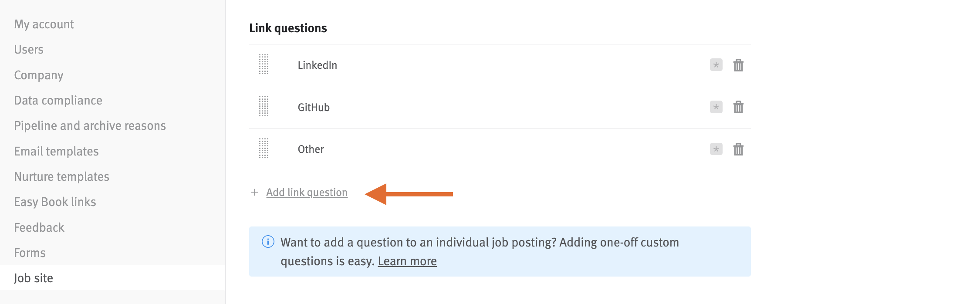980x304 pixels.
Task: Open the Email templates section
Action: click(x=56, y=151)
